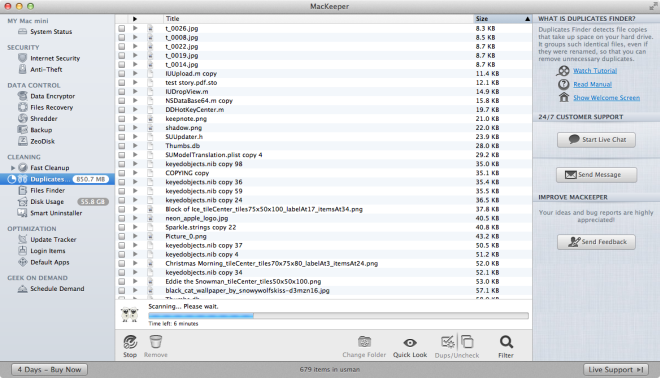Click the scanning progress bar
660x378 pixels.
(x=338, y=315)
